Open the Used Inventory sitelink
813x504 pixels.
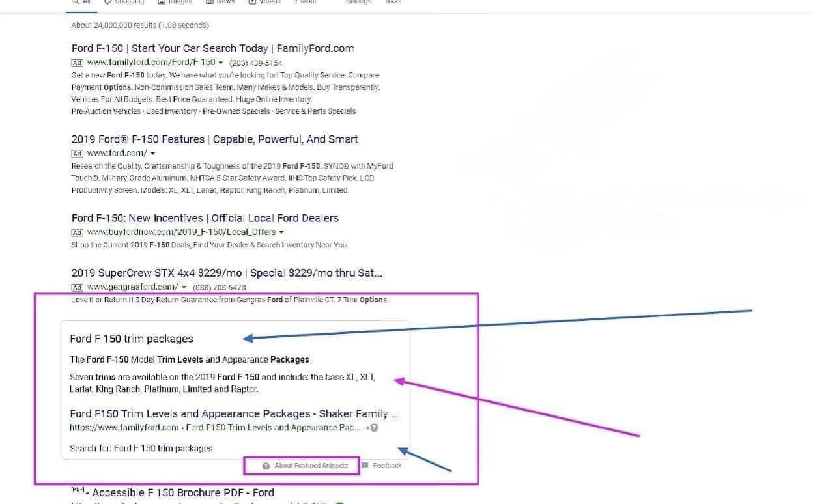(x=172, y=111)
